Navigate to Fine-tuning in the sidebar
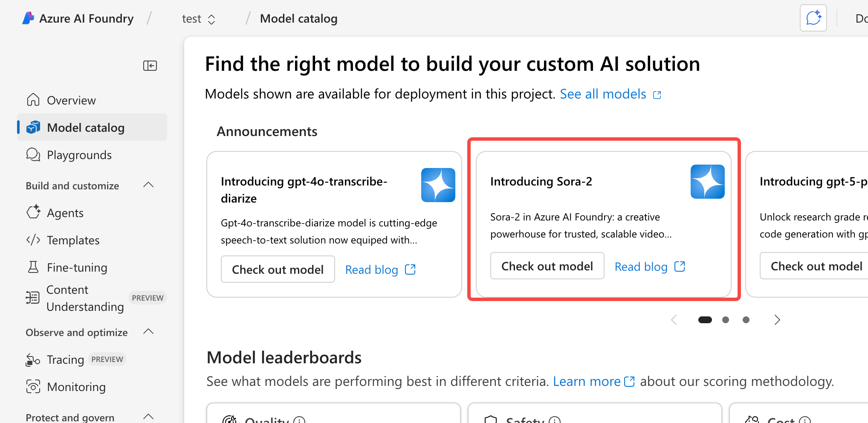Viewport: 868px width, 423px height. (x=77, y=267)
